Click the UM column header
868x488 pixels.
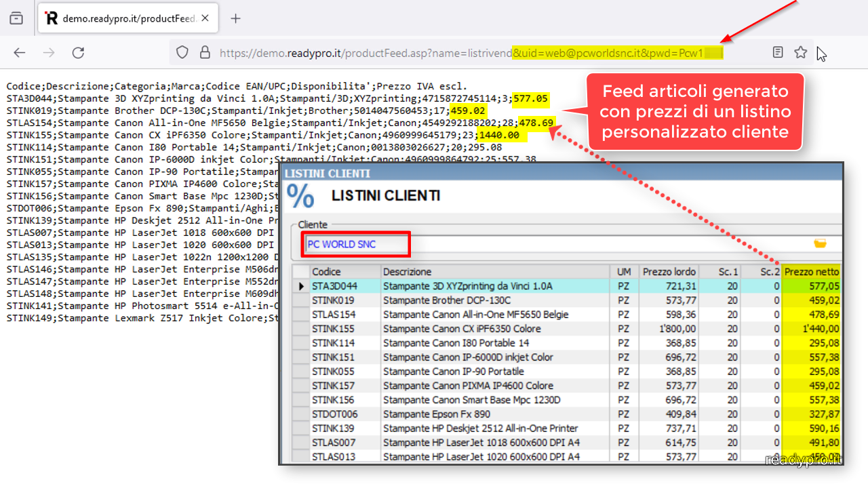coord(624,272)
